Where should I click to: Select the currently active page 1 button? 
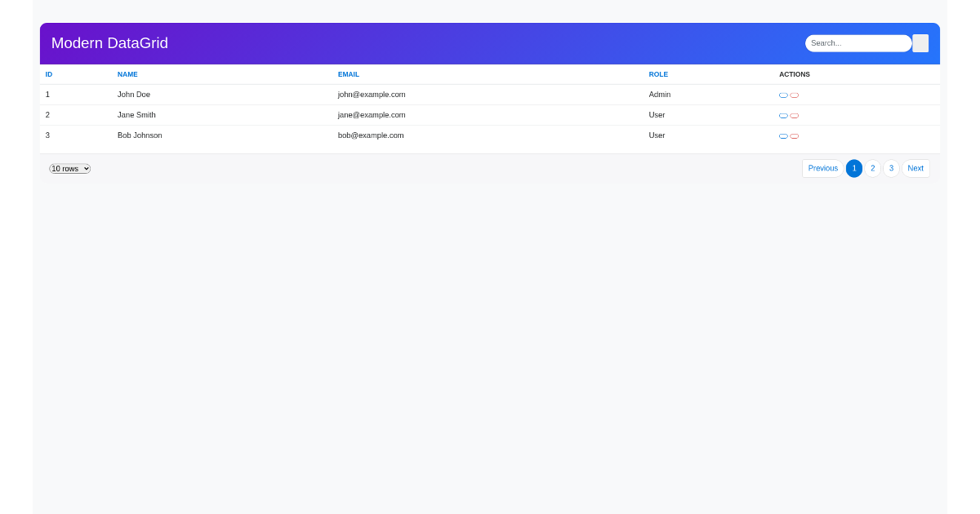[854, 168]
